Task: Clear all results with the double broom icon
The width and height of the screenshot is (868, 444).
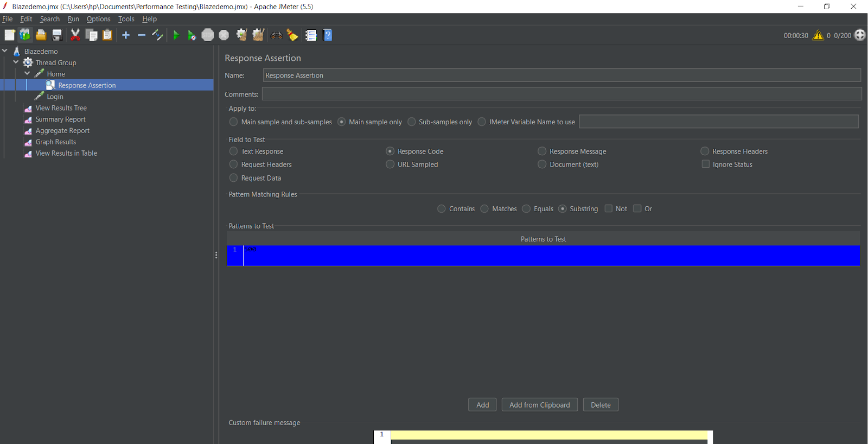Action: coord(258,35)
